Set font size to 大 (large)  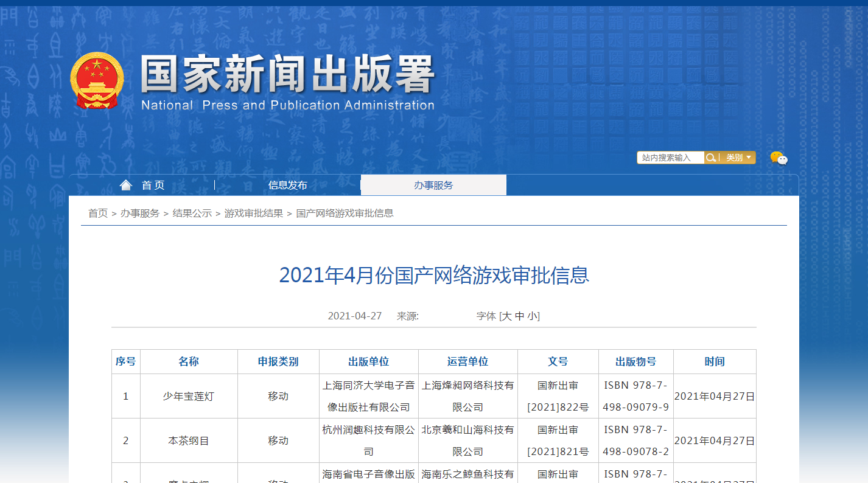click(506, 316)
